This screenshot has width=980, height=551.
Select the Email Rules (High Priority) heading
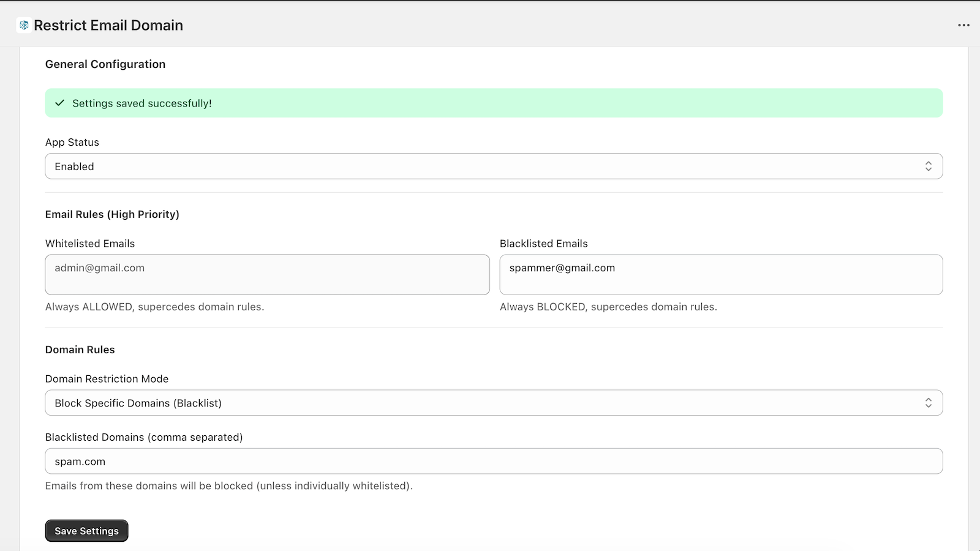pyautogui.click(x=112, y=214)
